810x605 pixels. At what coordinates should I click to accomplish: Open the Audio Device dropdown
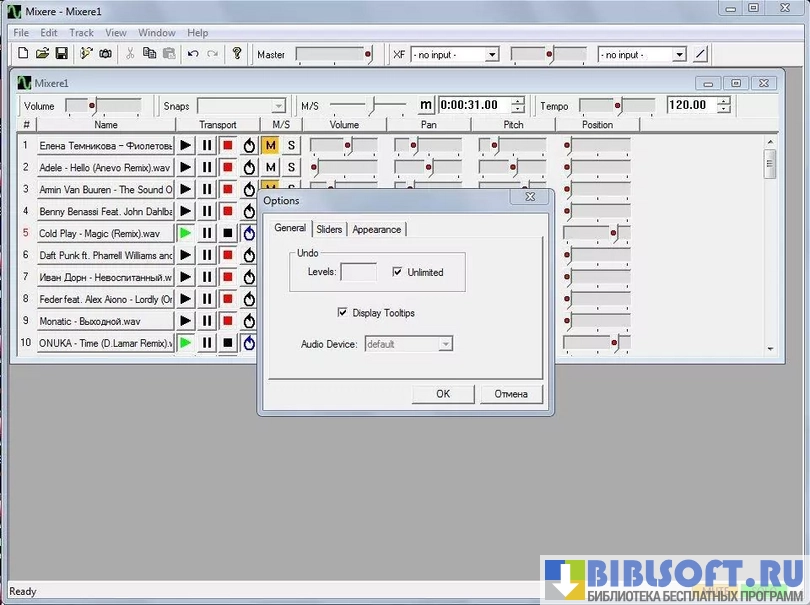tap(446, 344)
